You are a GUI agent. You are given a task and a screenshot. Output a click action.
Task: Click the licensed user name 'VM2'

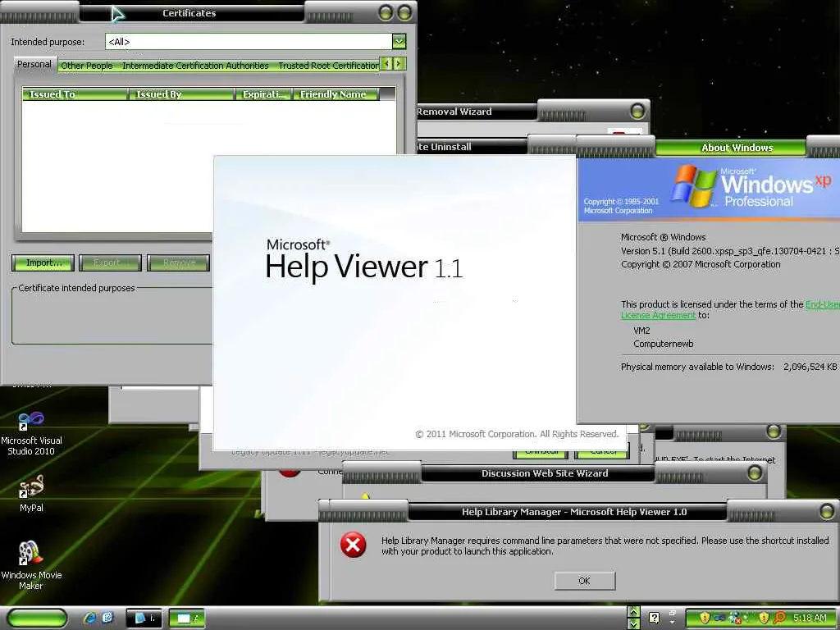(641, 331)
